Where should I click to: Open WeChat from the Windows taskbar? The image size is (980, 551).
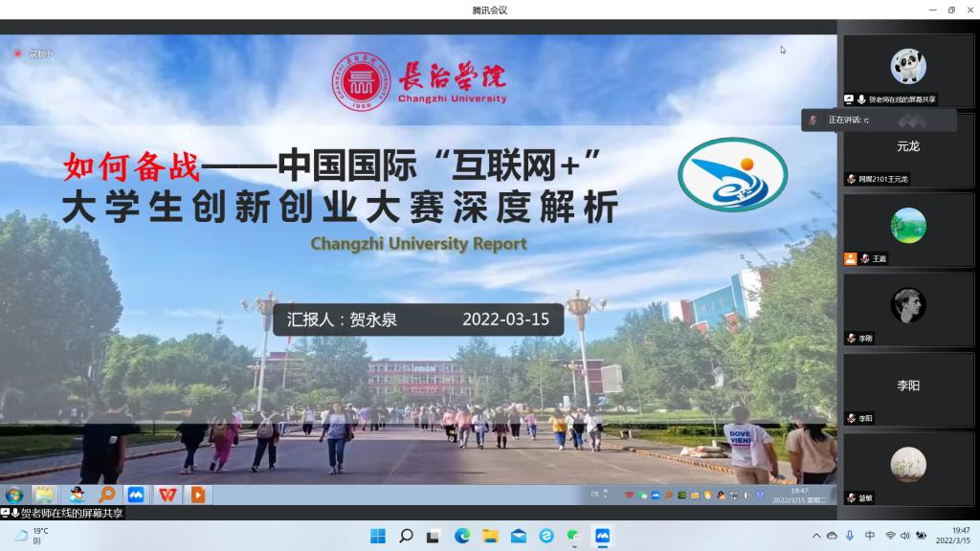pyautogui.click(x=574, y=536)
